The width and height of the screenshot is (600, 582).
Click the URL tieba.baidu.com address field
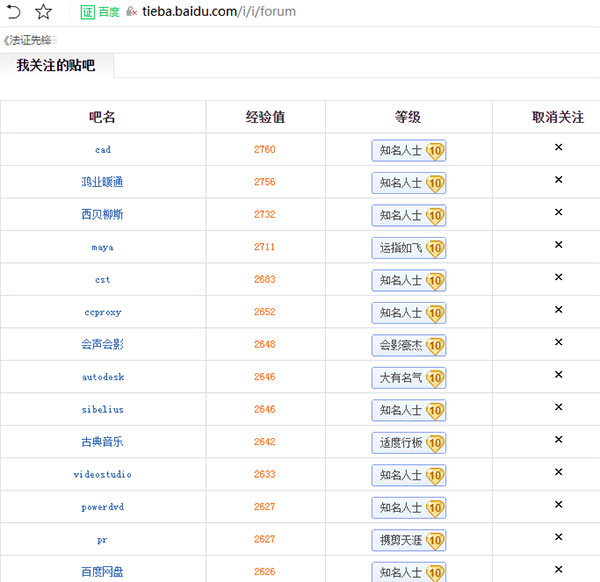click(219, 11)
